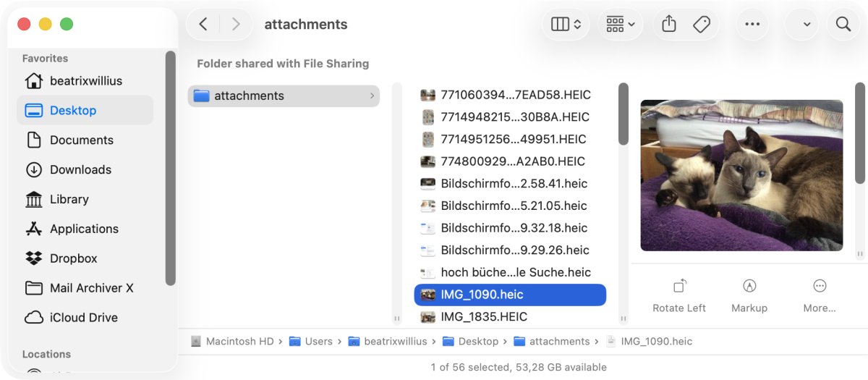Screen dimensions: 868x380
Task: Open Downloads in the sidebar
Action: tap(85, 169)
